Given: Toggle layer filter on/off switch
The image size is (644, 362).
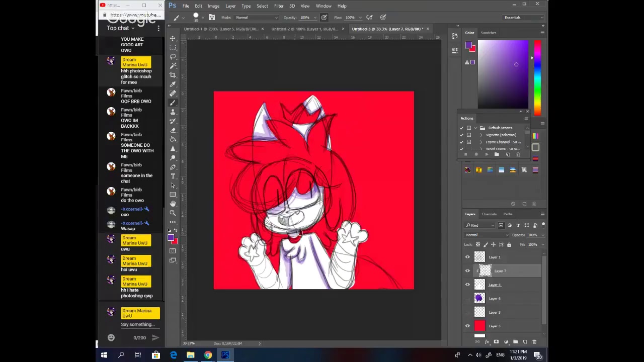Looking at the screenshot, I should click(x=543, y=225).
